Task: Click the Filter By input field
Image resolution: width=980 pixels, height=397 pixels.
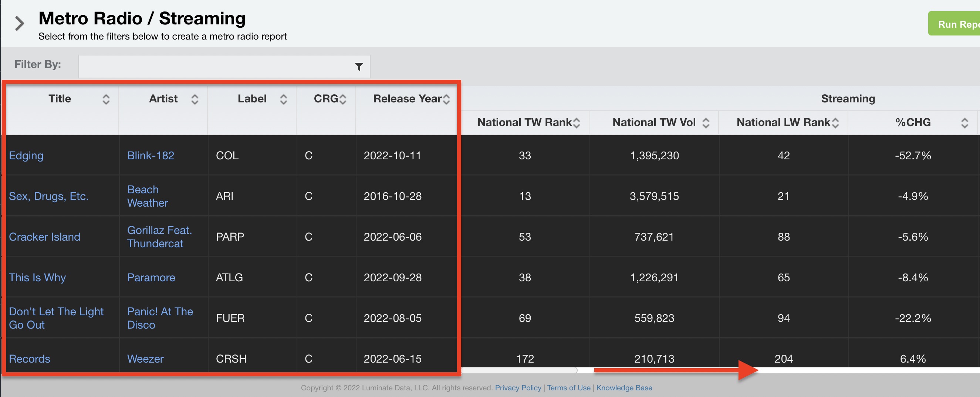Action: [224, 67]
